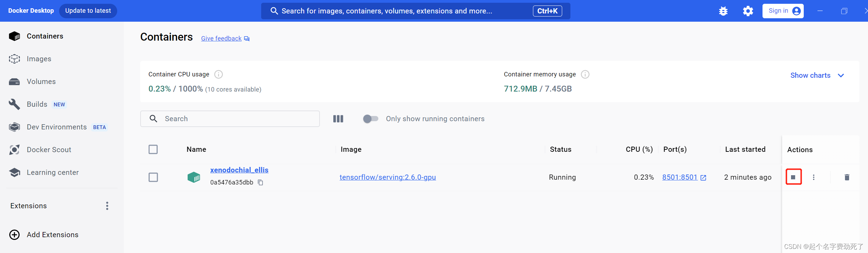
Task: Click the Status column header
Action: (x=560, y=149)
